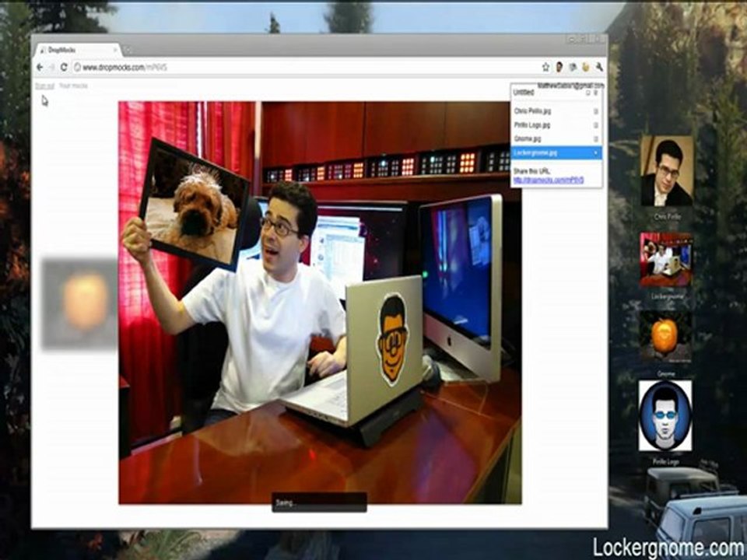
Task: Click the delete icon on Gnome.jpg row
Action: click(595, 139)
